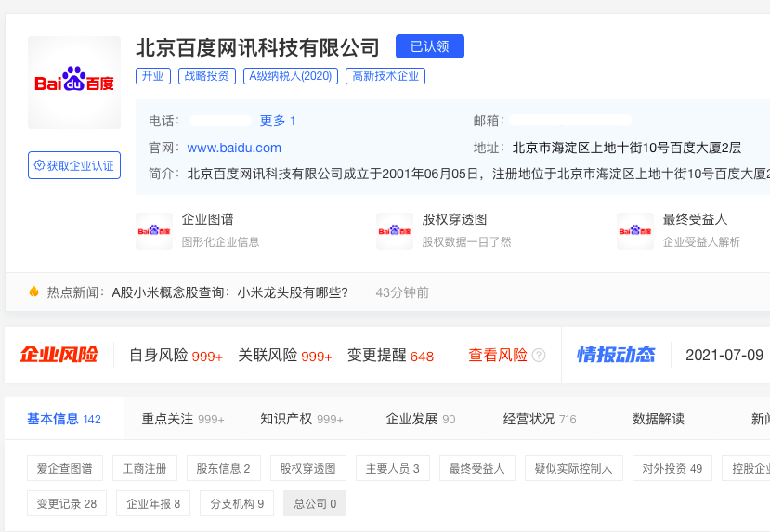The image size is (770, 532).
Task: Jump to 股权穿透图 section chip
Action: click(307, 468)
